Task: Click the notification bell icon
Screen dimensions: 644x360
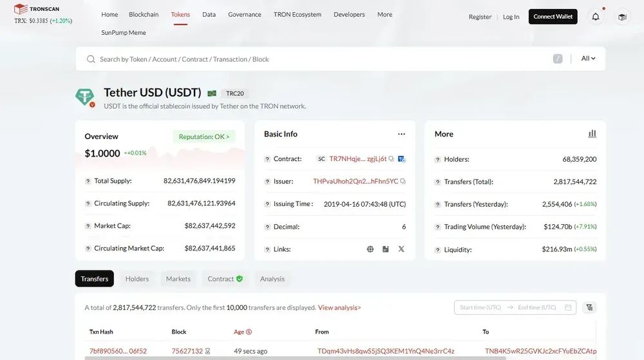Action: tap(596, 17)
